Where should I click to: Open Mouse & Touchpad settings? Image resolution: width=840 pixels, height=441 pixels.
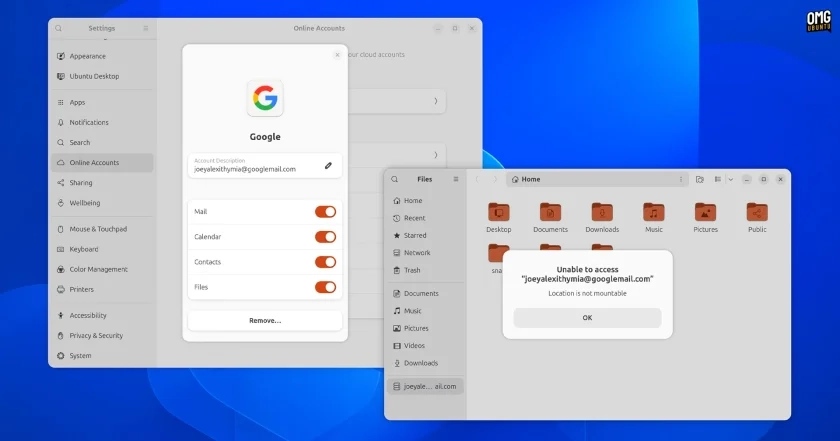coord(102,229)
